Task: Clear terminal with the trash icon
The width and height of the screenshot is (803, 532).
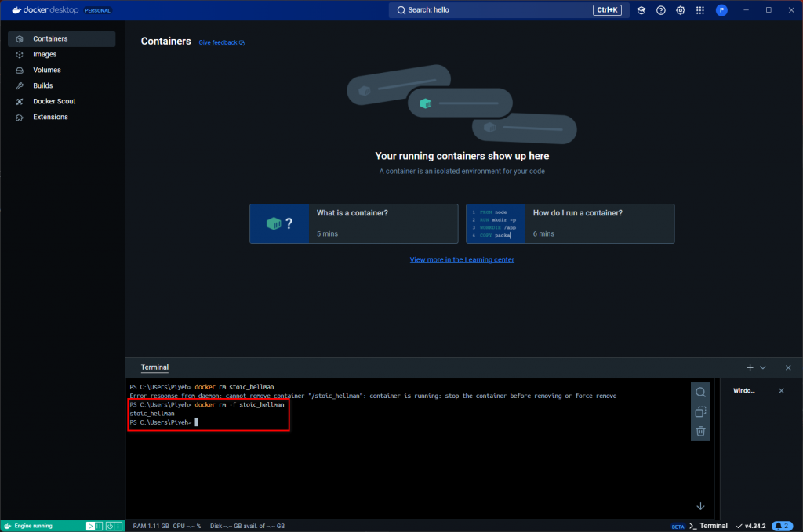Action: (700, 432)
